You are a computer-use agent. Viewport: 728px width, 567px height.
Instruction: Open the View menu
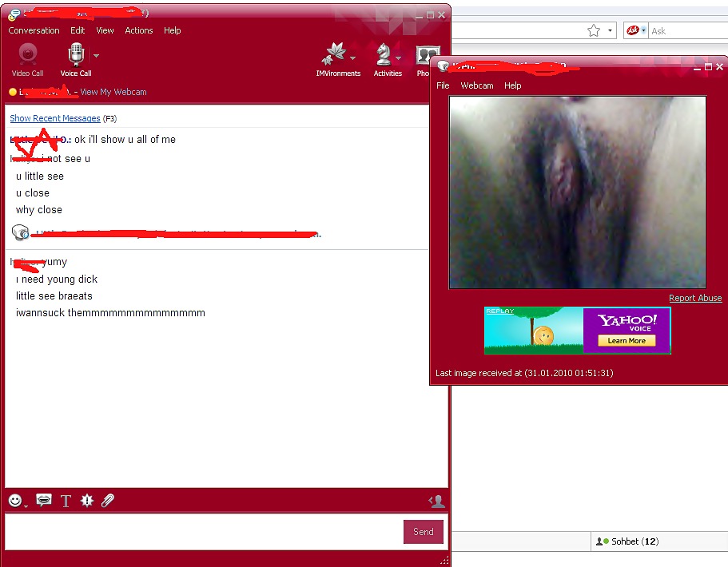105,30
